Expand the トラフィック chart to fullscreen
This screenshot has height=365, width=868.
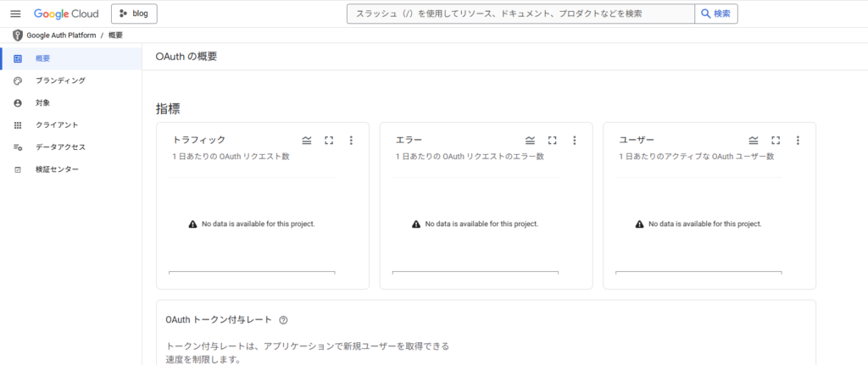point(329,141)
